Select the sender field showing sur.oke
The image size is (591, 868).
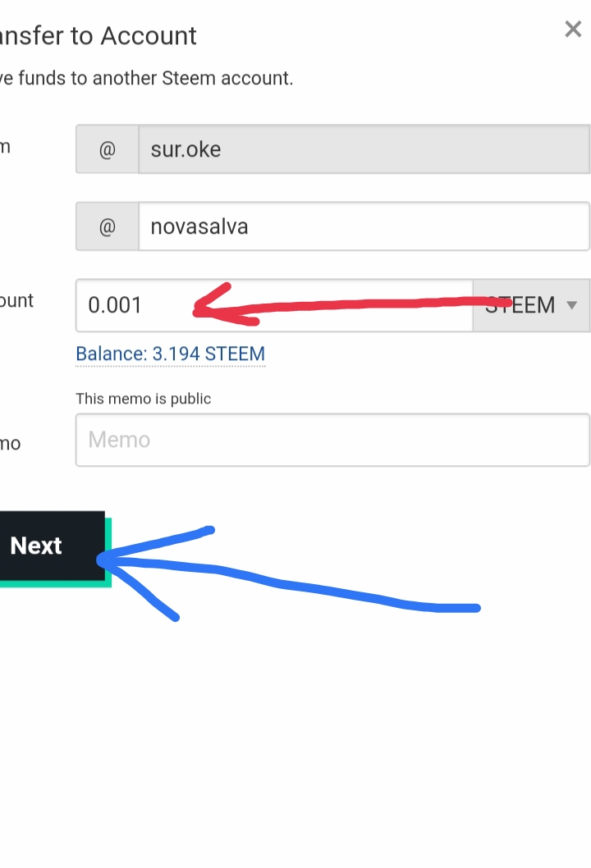tap(364, 149)
